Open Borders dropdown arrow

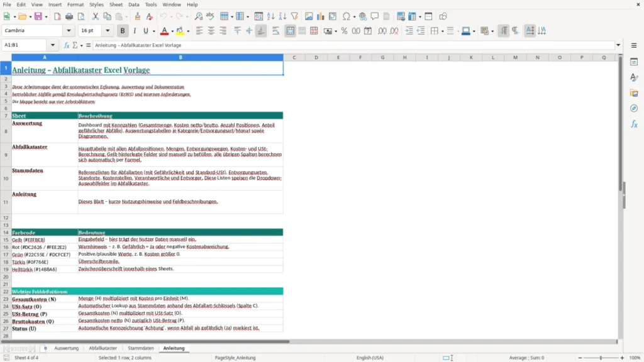[x=442, y=31]
